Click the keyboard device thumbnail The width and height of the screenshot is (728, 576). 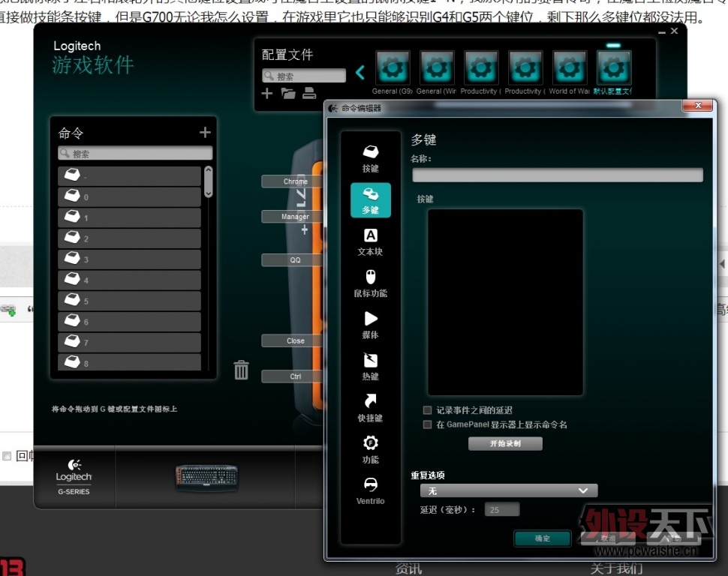tap(206, 478)
